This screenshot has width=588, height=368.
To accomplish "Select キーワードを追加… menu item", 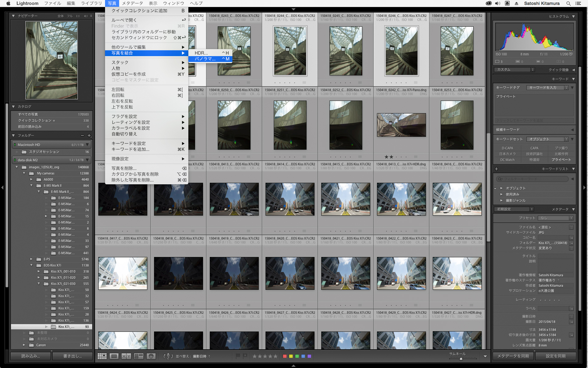I will pos(147,149).
